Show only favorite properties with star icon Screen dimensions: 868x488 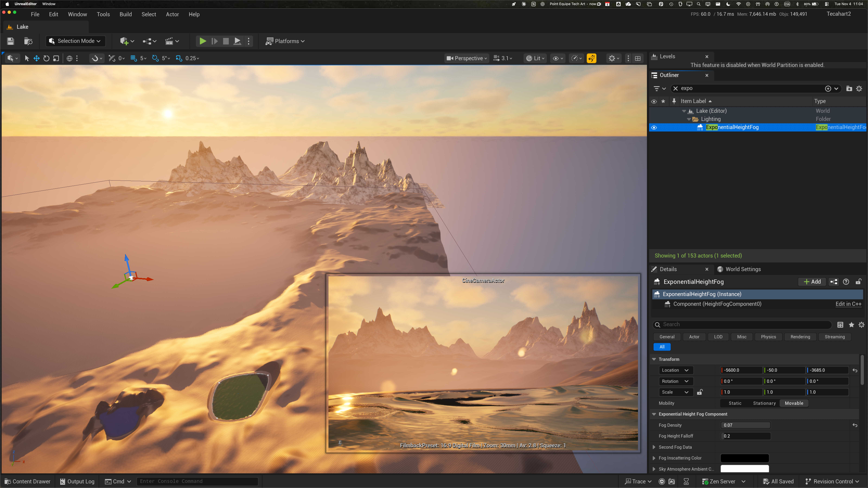tap(851, 325)
